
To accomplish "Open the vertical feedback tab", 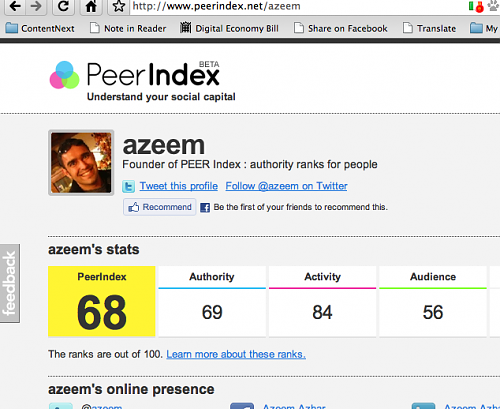I will [x=10, y=283].
